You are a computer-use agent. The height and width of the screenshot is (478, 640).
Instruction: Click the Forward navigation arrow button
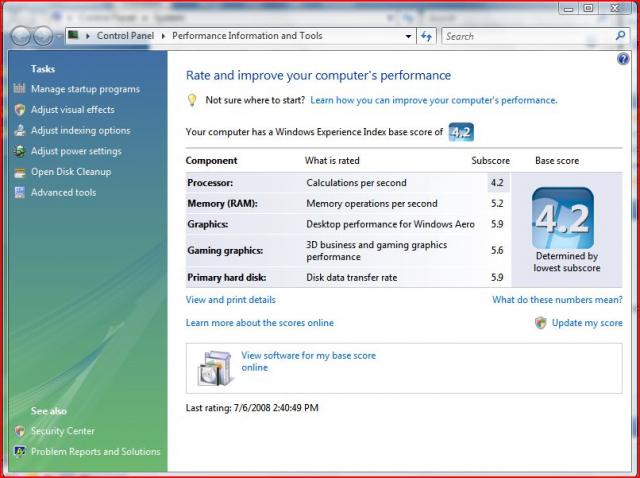coord(43,36)
